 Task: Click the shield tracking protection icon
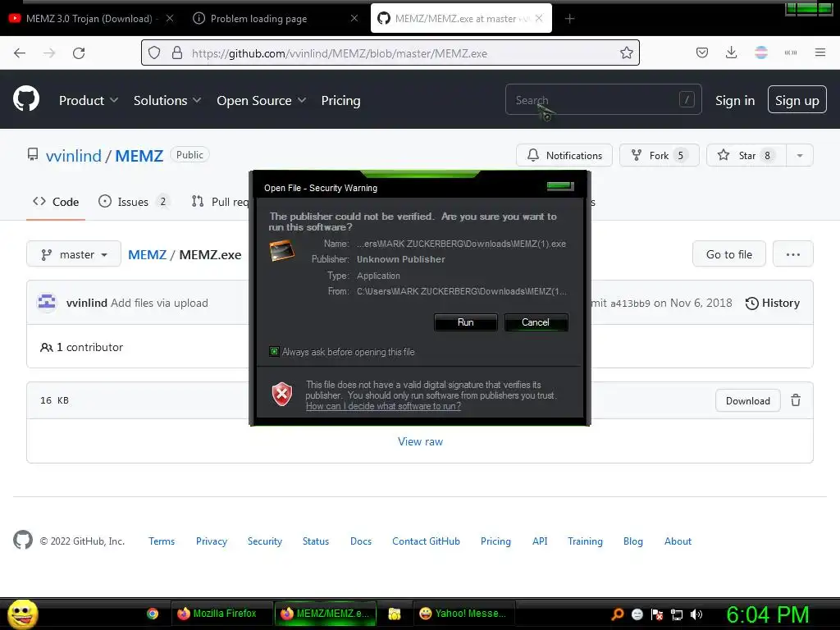154,53
